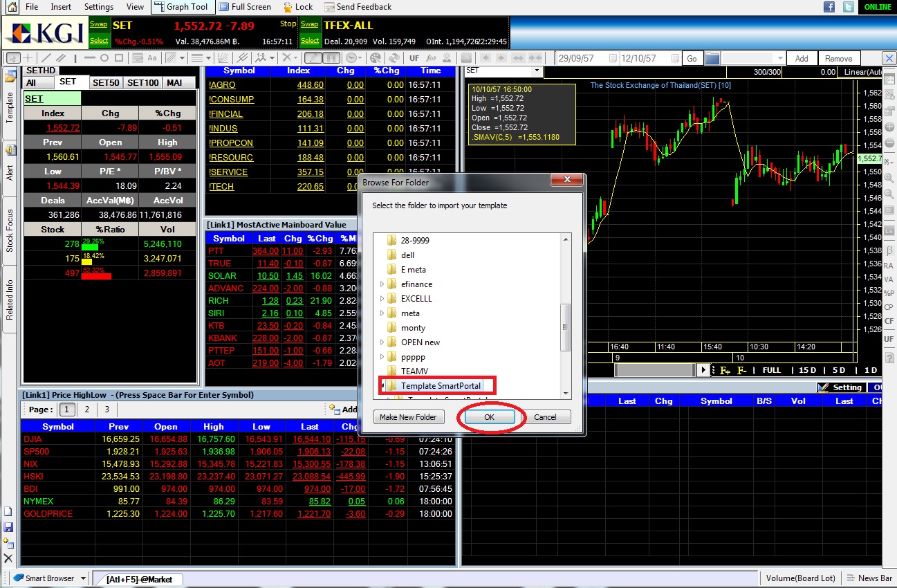Image resolution: width=897 pixels, height=588 pixels.
Task: Click Select button beside TFEX-ALL ticker
Action: click(x=311, y=41)
